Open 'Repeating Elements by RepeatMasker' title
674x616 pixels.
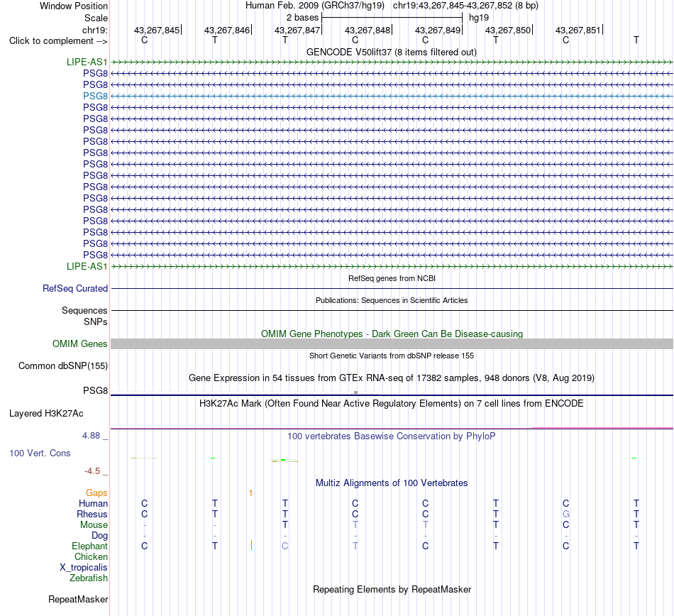392,589
